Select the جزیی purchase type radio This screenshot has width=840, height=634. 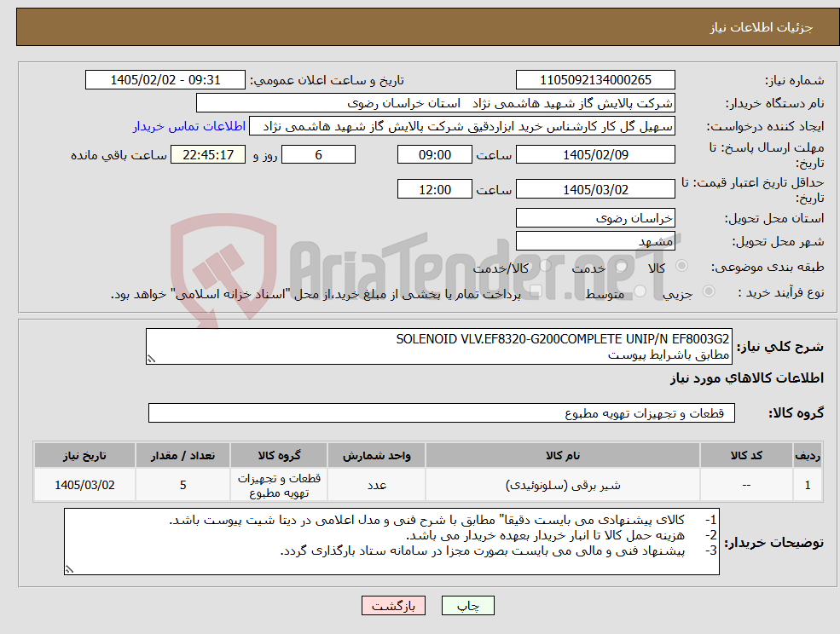tap(708, 291)
